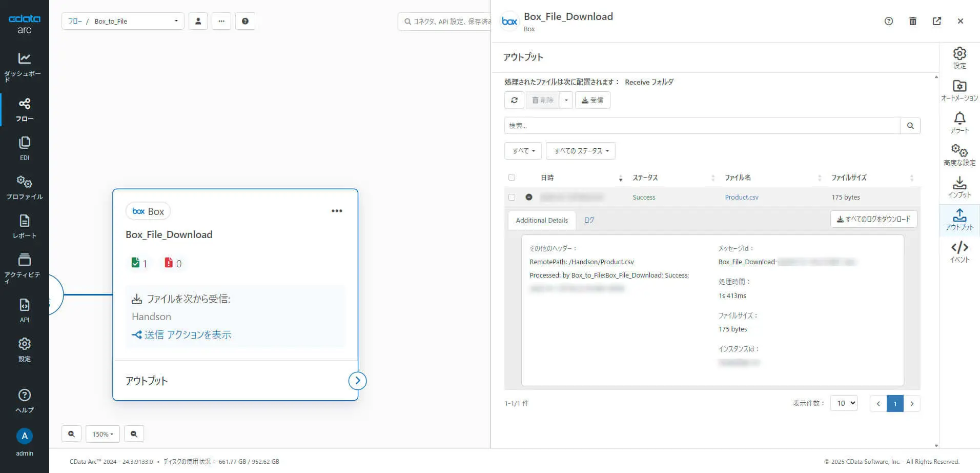Download all logs with すべてのログをダウンロード
Viewport: 980px width, 473px height.
coord(874,219)
